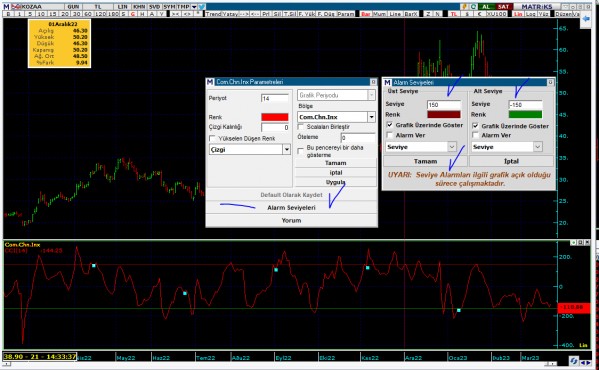Enable Yükselen Düşen Renk checkbox
Image resolution: width=599 pixels, height=370 pixels.
[x=212, y=138]
